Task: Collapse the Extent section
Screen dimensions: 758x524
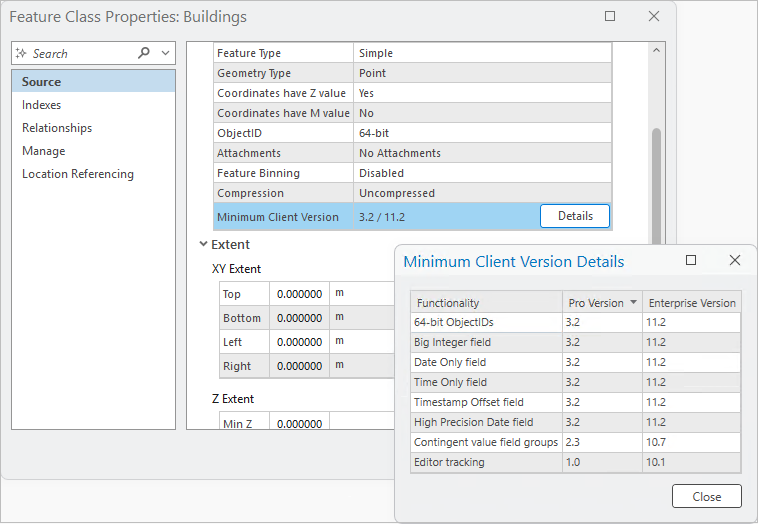Action: click(x=204, y=244)
